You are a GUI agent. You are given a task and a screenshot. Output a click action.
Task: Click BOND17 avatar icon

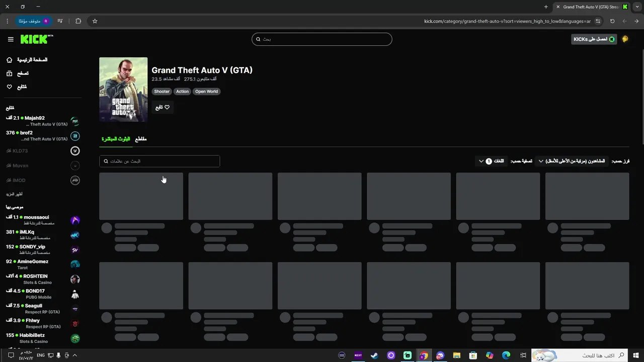(x=75, y=294)
